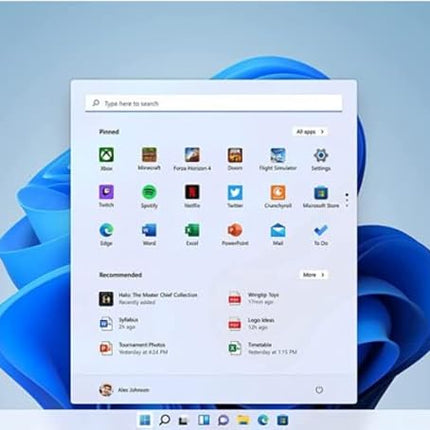430x430 pixels.
Task: Open Halo: The Master Chief Collection recommendation
Action: point(149,298)
